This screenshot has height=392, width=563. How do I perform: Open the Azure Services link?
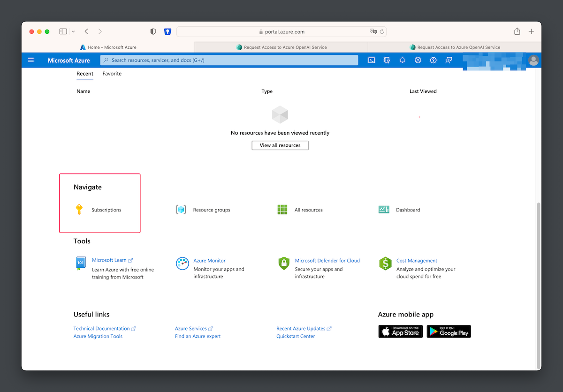[191, 329]
